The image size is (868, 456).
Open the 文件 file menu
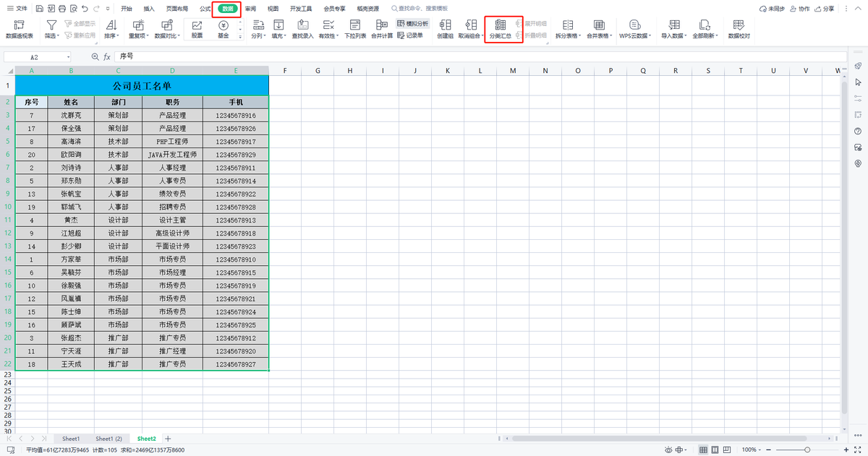[x=17, y=9]
